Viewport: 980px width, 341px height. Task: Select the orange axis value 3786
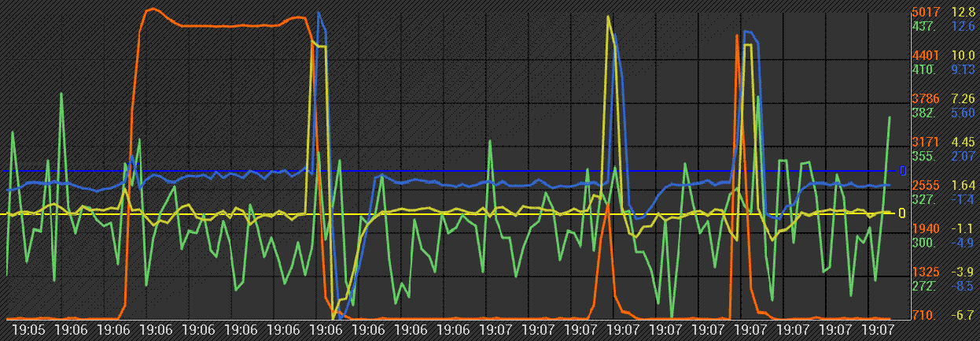pyautogui.click(x=925, y=98)
